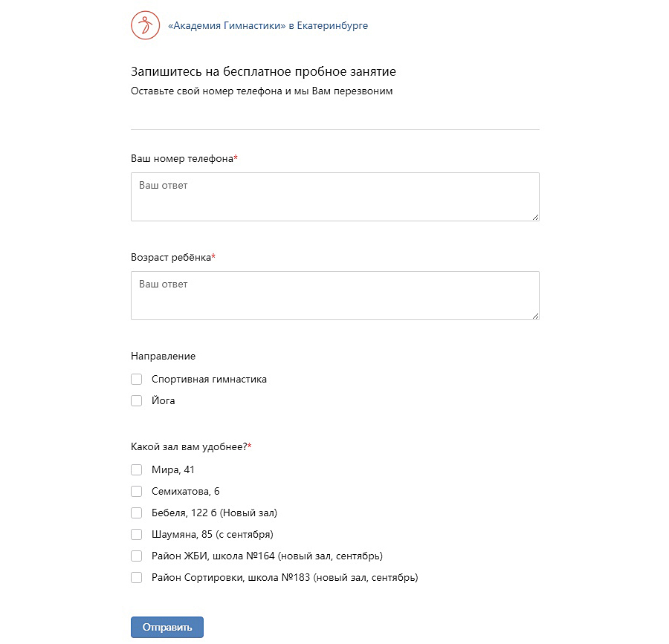Enable the Семихатова, 6 checkbox
Screen dimensions: 669x644
pos(137,492)
